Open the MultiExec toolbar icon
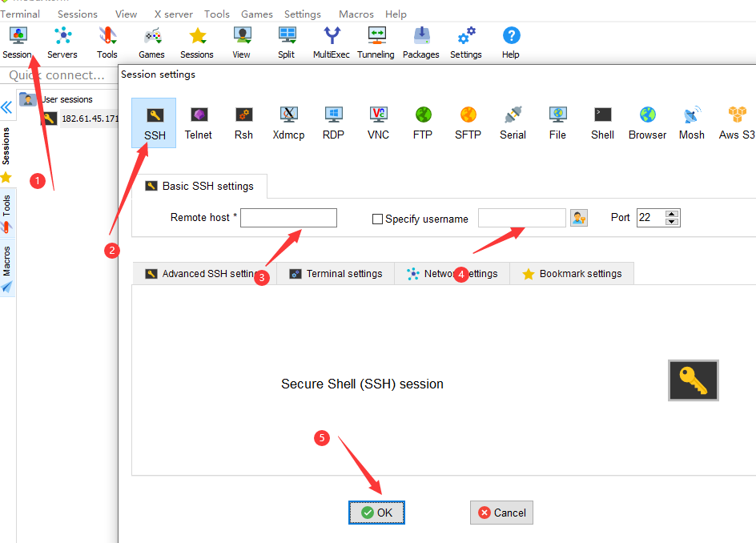756x543 pixels. tap(332, 43)
